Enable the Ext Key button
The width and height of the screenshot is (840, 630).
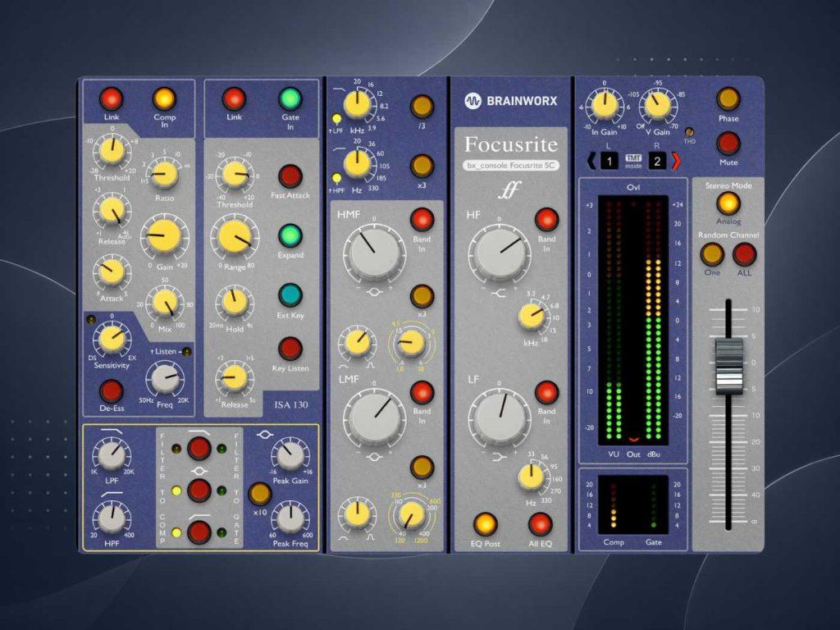pos(290,295)
